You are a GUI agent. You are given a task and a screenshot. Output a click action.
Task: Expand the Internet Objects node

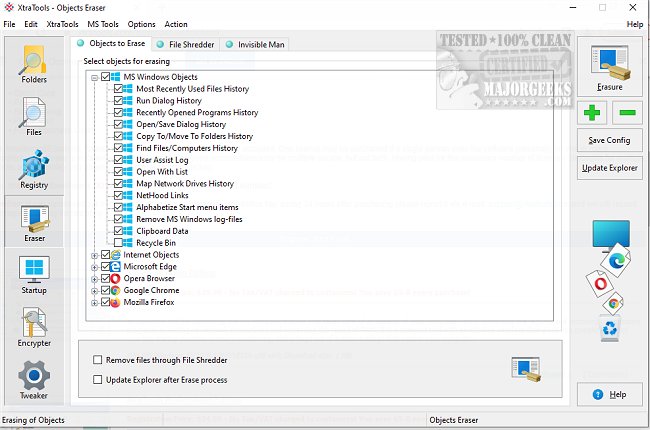pyautogui.click(x=95, y=255)
